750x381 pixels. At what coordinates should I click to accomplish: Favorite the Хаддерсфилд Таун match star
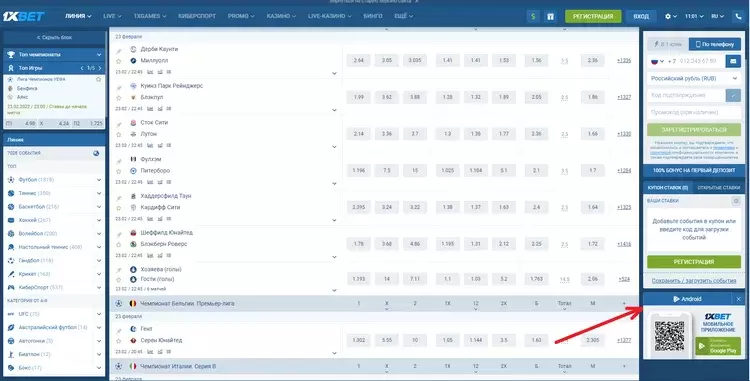click(119, 208)
